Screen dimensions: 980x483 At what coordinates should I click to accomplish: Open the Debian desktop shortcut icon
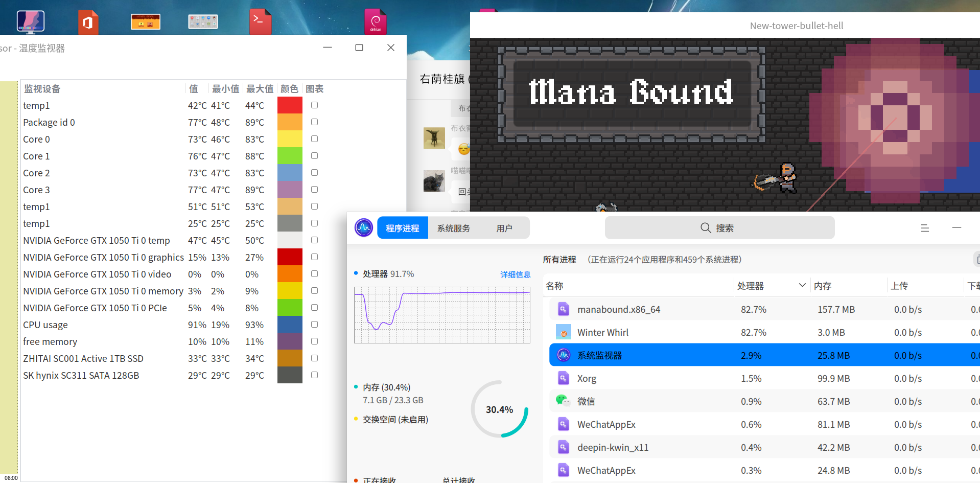coord(376,21)
